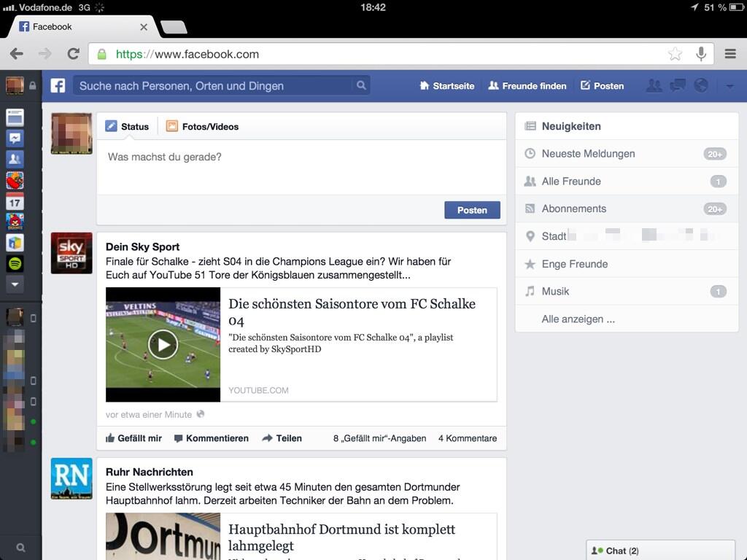The width and height of the screenshot is (747, 560).
Task: Open messages icon in top bar
Action: point(678,86)
